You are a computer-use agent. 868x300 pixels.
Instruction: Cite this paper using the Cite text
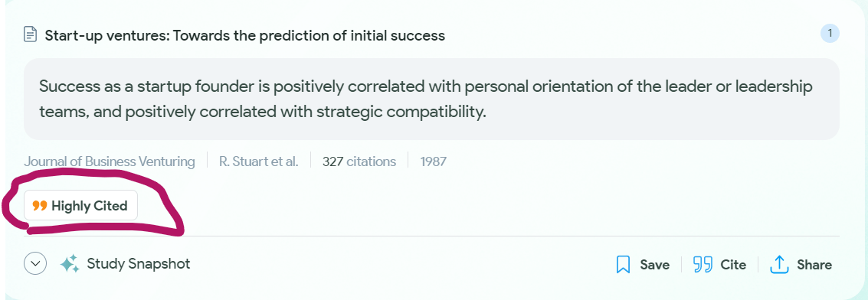[733, 265]
